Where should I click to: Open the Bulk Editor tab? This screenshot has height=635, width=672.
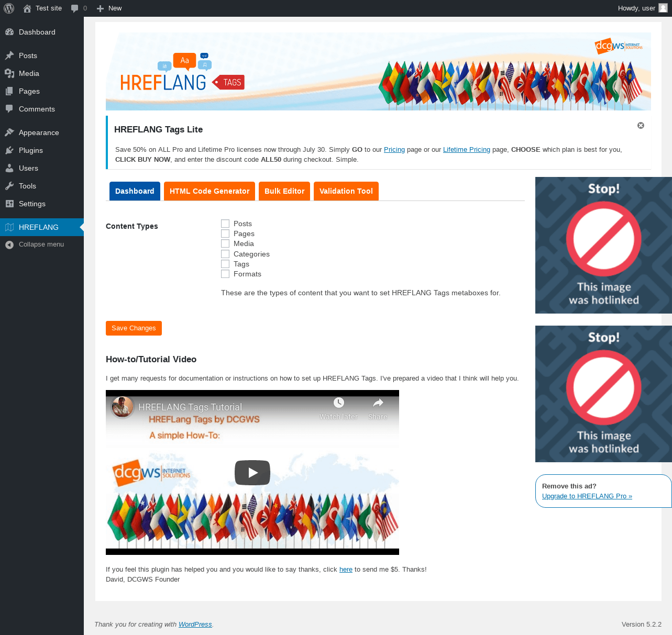[x=284, y=191]
